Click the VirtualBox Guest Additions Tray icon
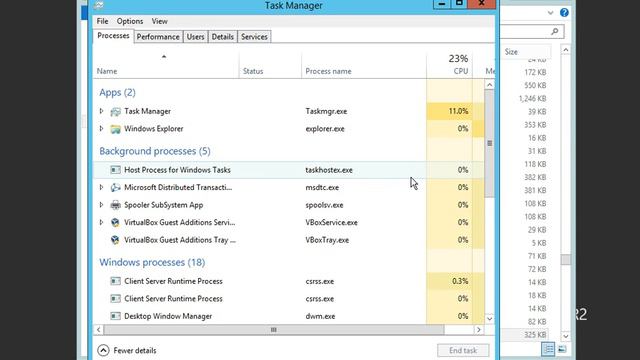 coord(116,240)
